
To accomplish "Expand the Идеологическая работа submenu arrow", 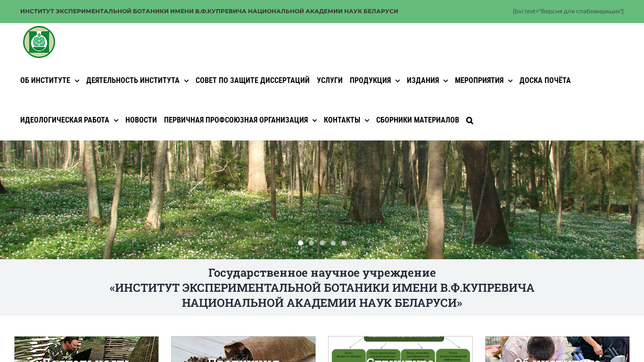I will click(116, 121).
